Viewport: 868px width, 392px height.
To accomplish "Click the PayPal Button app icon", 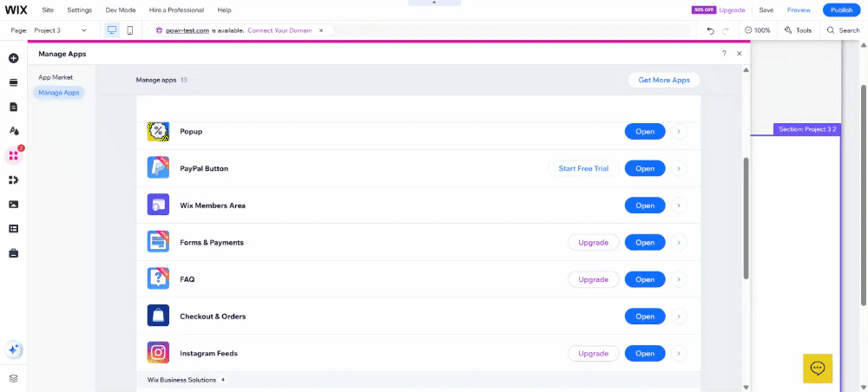I will (x=158, y=167).
